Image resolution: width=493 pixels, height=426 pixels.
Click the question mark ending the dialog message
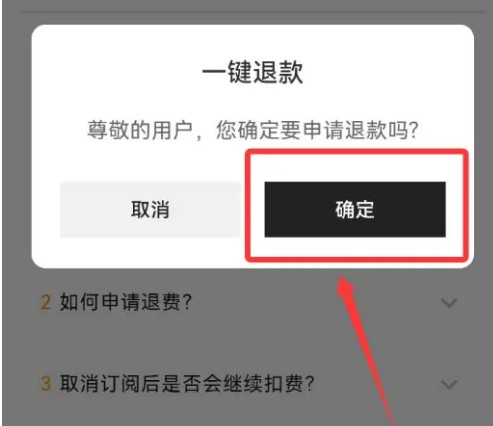(x=413, y=130)
